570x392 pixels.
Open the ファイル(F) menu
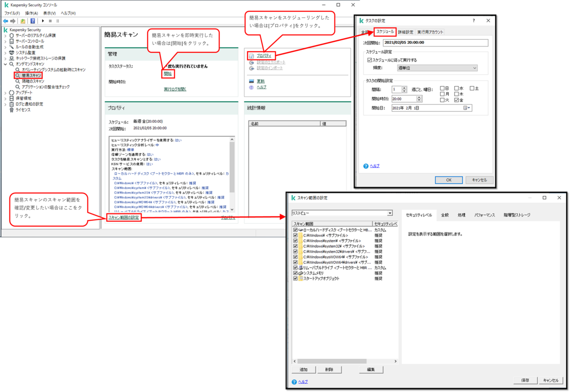[12, 13]
